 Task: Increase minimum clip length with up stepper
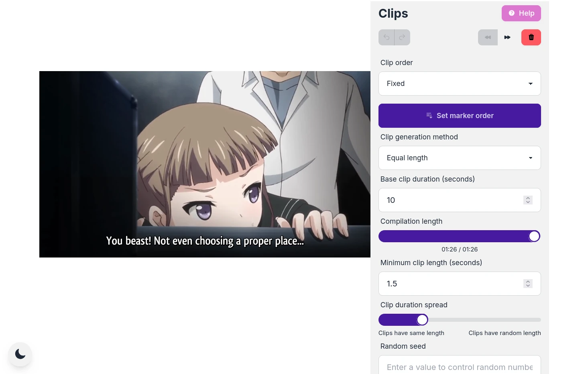point(528,282)
